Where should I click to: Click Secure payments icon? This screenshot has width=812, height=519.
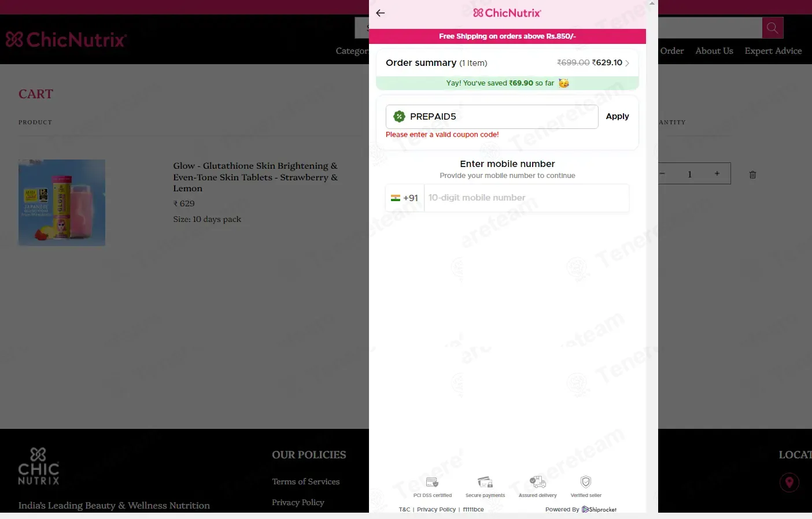tap(485, 482)
